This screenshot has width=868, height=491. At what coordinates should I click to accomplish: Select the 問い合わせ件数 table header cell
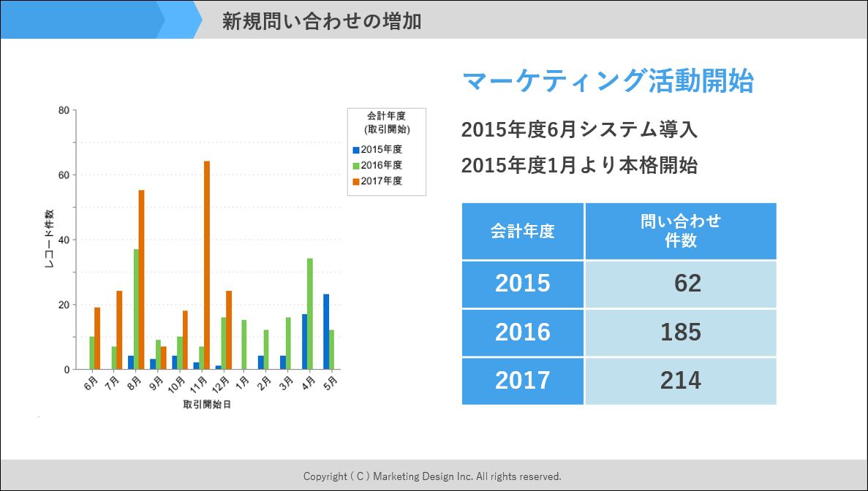(681, 231)
